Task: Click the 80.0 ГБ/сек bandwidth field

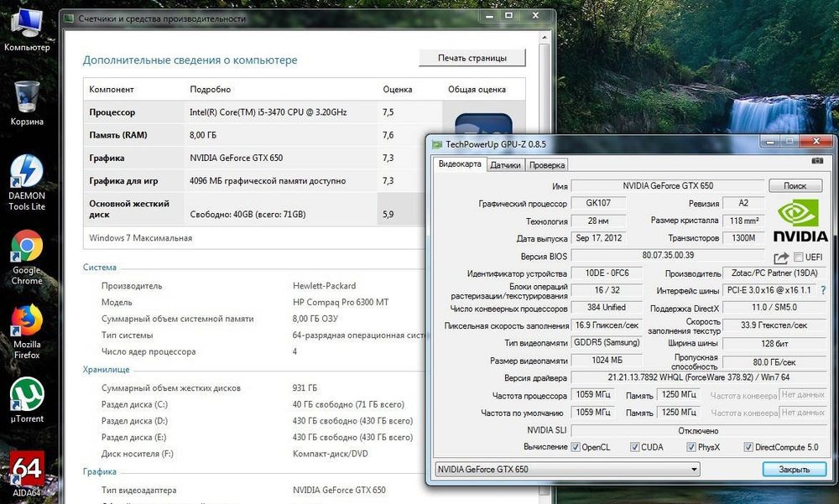Action: [774, 362]
